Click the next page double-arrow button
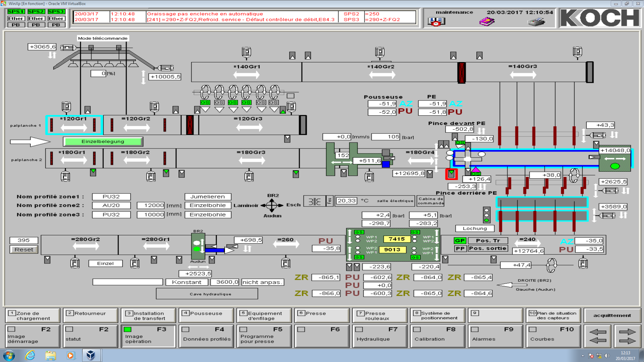The height and width of the screenshot is (362, 644). [627, 336]
